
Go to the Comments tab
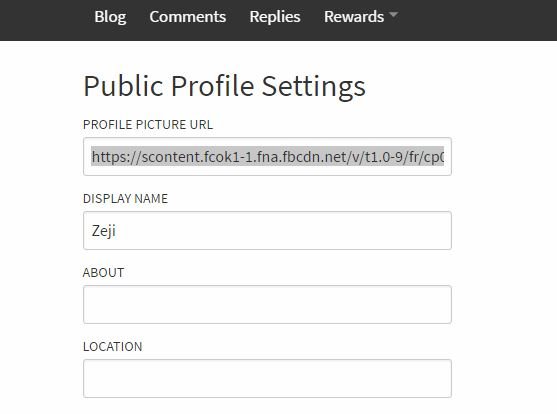click(x=188, y=17)
